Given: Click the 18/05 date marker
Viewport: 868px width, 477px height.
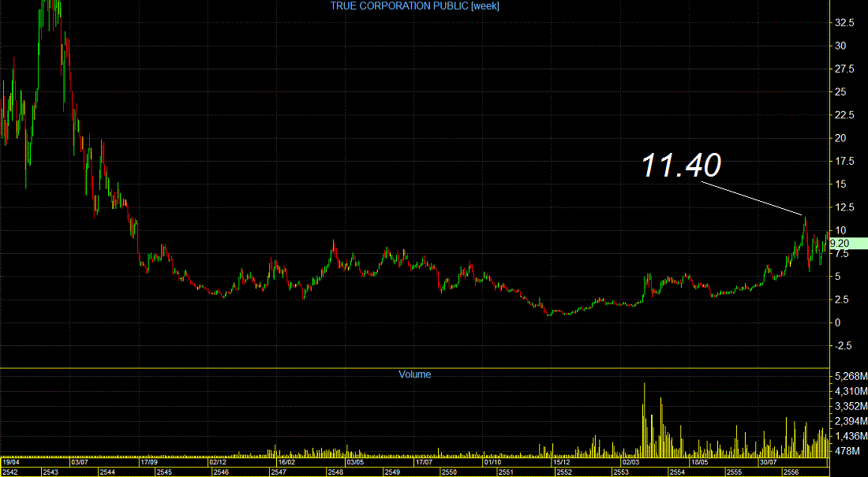Looking at the screenshot, I should click(x=699, y=462).
